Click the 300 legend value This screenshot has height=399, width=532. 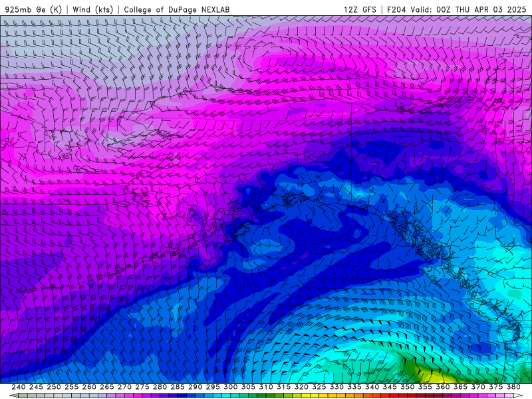tap(231, 387)
